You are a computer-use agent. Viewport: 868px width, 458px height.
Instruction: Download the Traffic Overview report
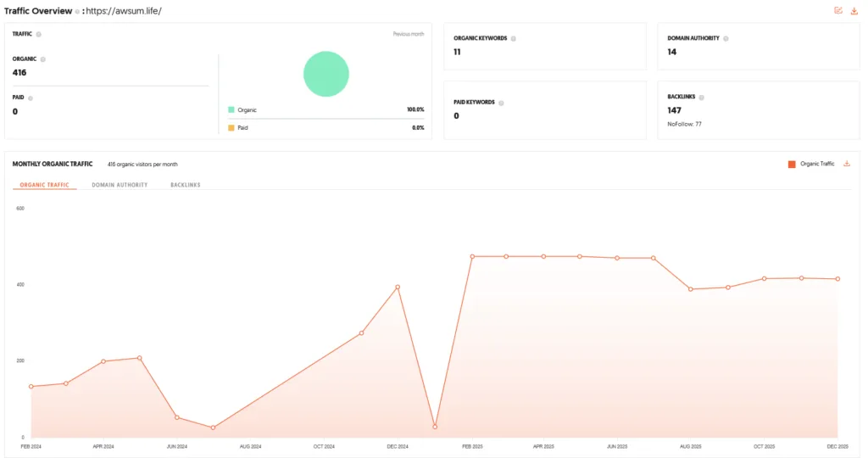point(854,10)
